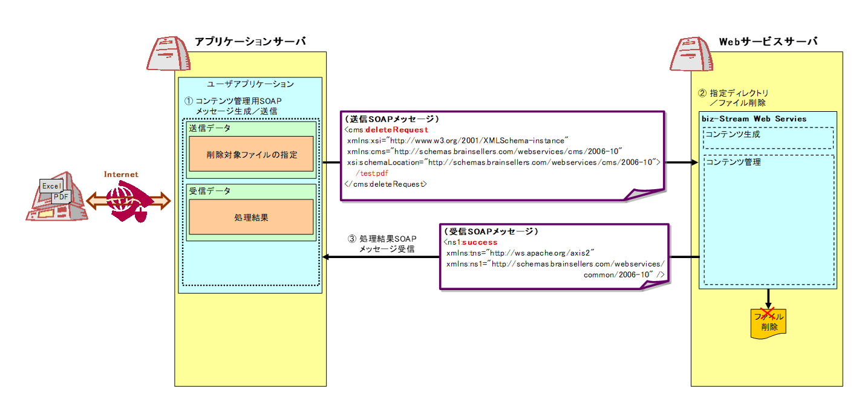Viewport: 868px width, 417px height.
Task: Click the 送信データ label
Action: pos(210,129)
